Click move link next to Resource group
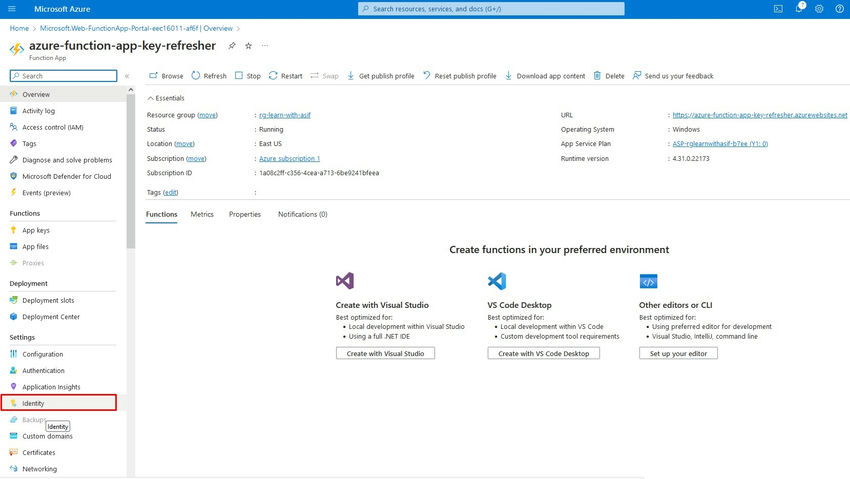Viewport: 850px width, 479px height. tap(207, 115)
